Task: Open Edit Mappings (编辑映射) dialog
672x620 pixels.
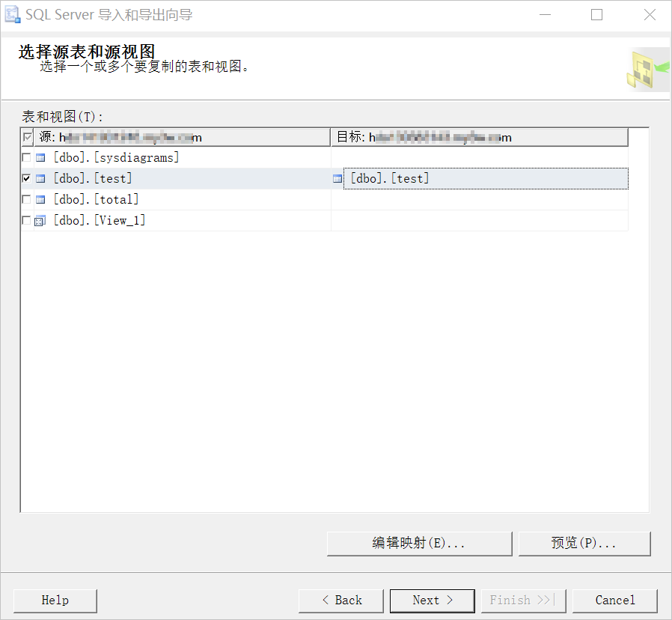Action: tap(419, 544)
